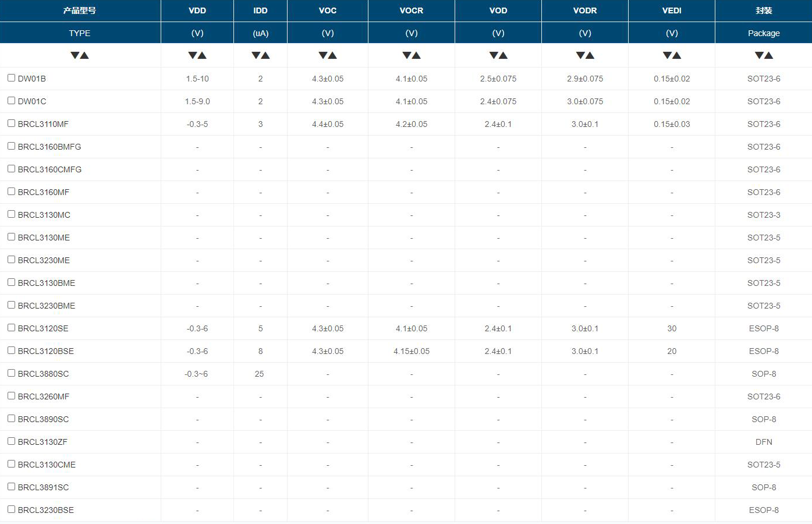Click BRCL3130MC package SOT23-3
This screenshot has height=524, width=812.
click(764, 215)
